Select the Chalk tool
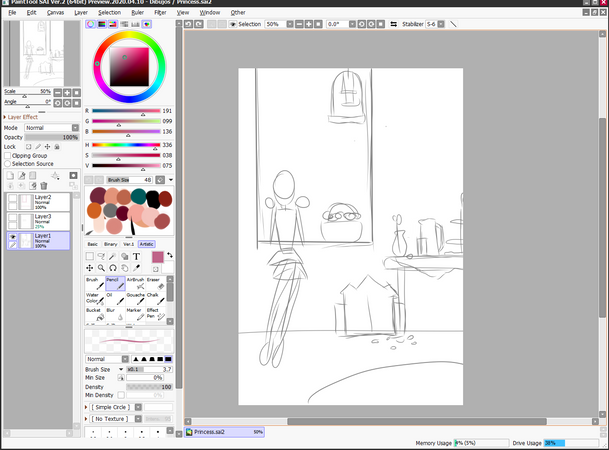 (x=156, y=299)
